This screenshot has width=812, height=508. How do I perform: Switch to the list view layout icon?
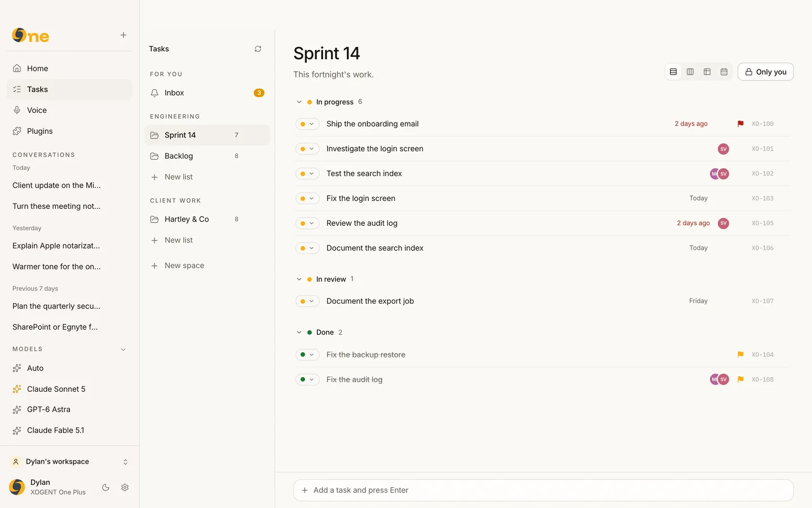(673, 72)
